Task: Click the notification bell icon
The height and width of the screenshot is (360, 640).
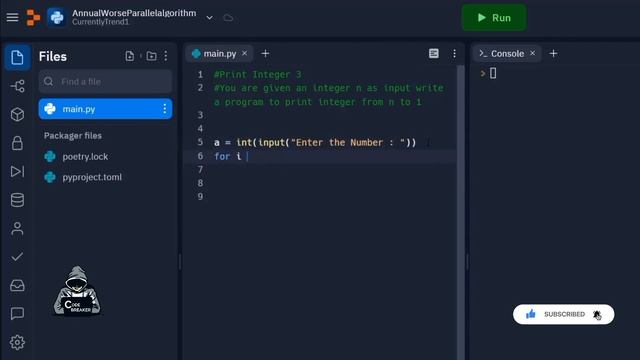Action: (x=597, y=314)
